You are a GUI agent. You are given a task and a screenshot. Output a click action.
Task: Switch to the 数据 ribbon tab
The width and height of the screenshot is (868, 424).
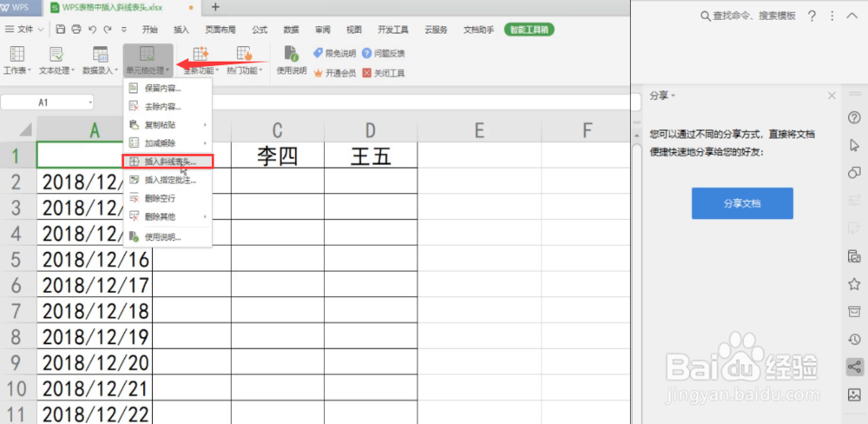291,30
